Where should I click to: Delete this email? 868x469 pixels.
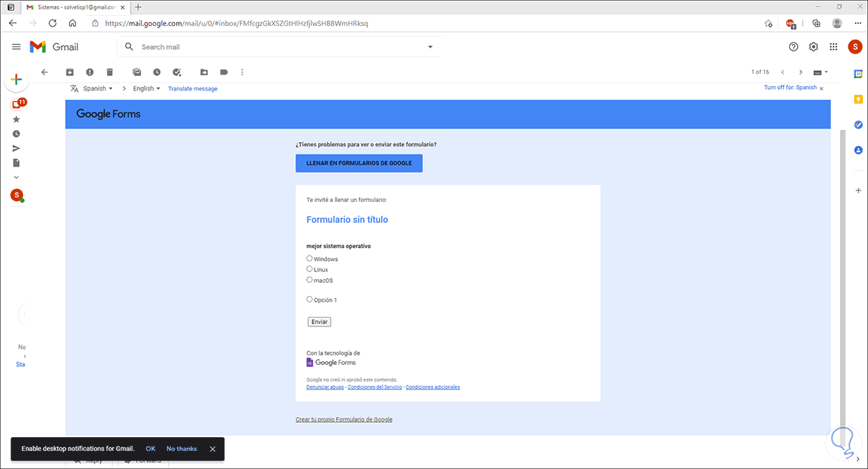110,72
